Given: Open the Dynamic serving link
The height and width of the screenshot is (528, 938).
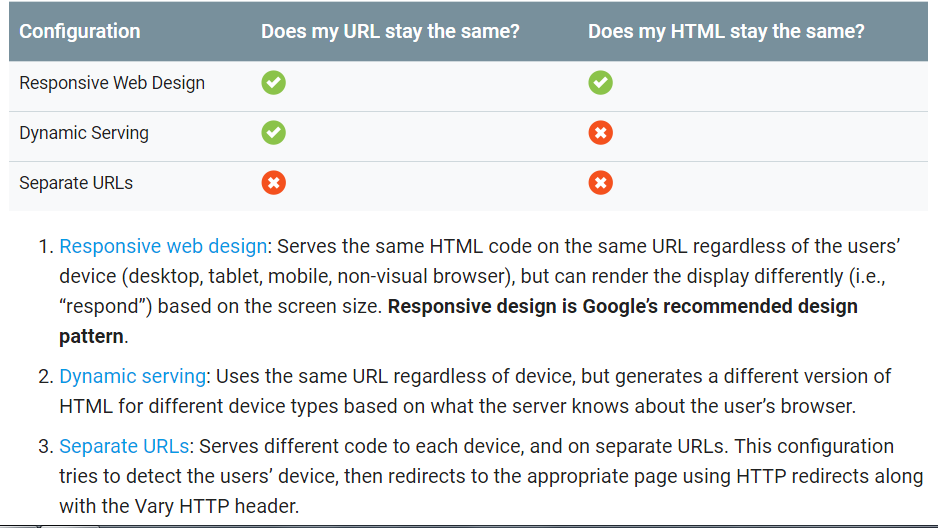Looking at the screenshot, I should pos(132,376).
